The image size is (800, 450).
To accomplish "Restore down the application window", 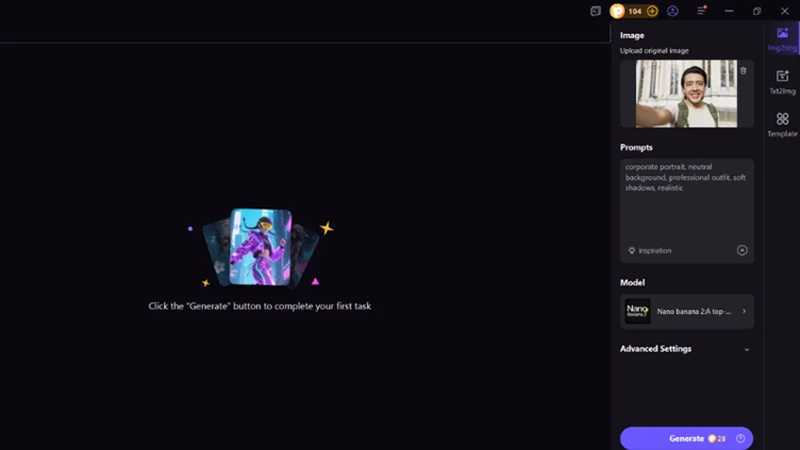I will click(x=757, y=11).
